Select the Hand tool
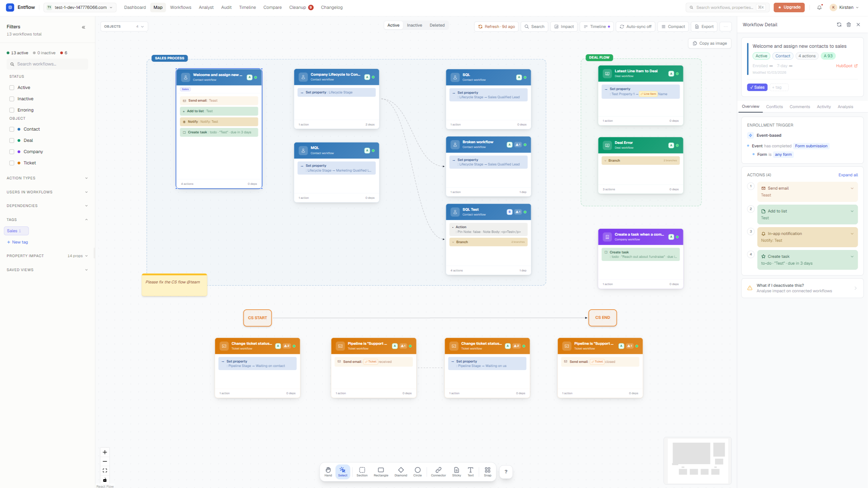 [x=328, y=472]
